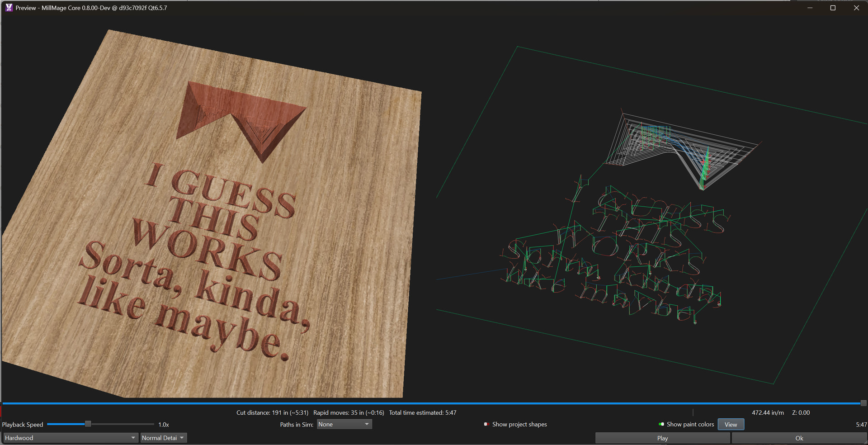
Task: Toggle the Show project shapes switch
Action: (486, 424)
